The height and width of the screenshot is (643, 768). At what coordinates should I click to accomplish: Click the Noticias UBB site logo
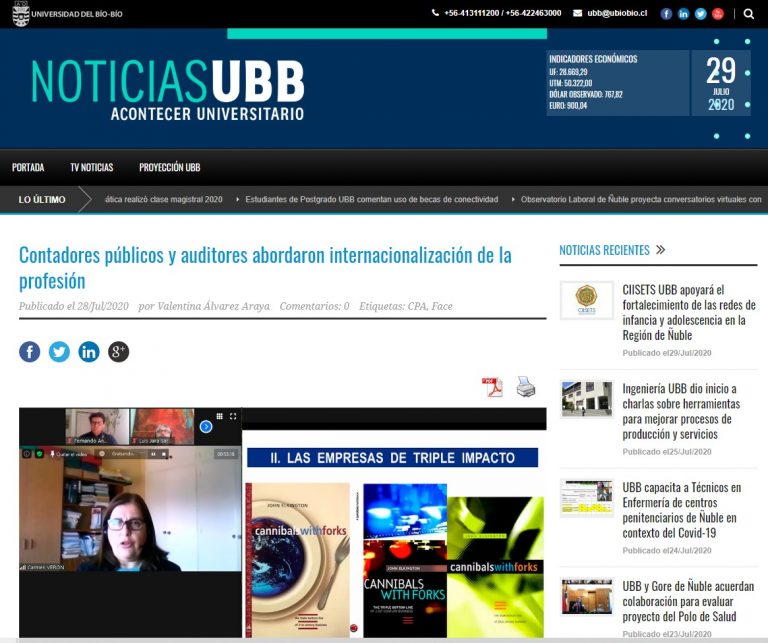168,89
